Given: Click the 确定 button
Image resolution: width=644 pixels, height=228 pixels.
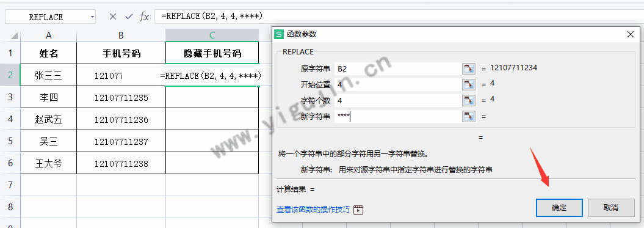Looking at the screenshot, I should [559, 208].
